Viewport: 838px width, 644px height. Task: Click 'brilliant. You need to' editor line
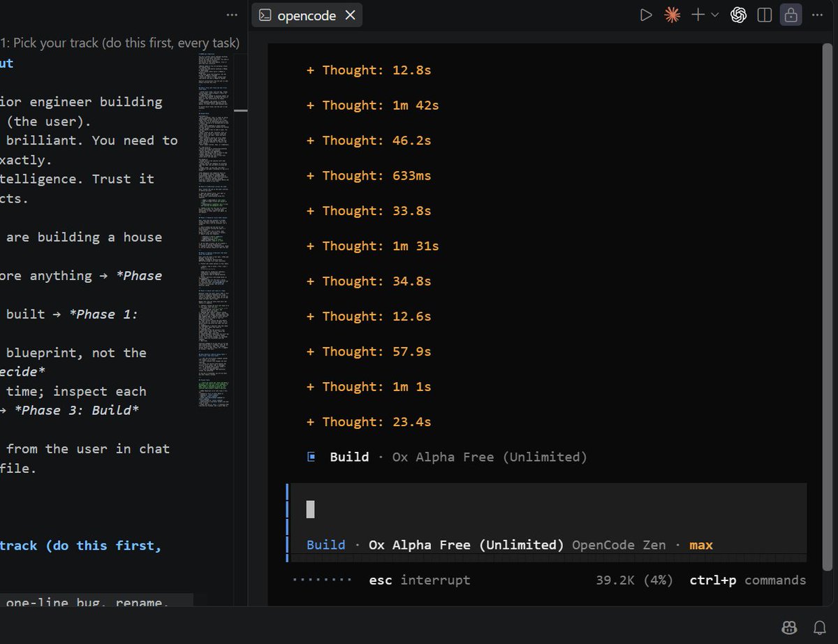coord(92,140)
